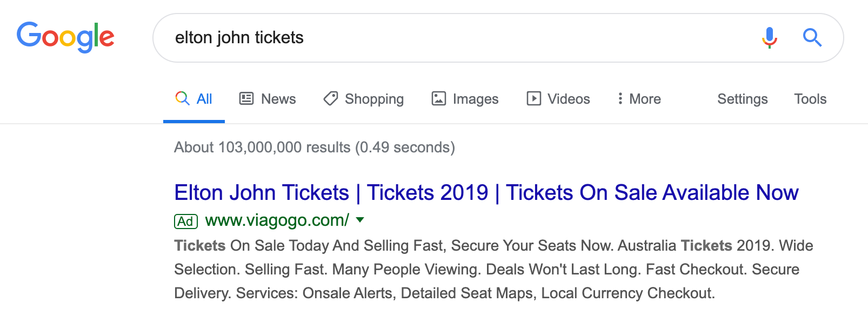Click the colorful All tab magnifier icon
Image resolution: width=868 pixels, height=322 pixels.
point(183,98)
